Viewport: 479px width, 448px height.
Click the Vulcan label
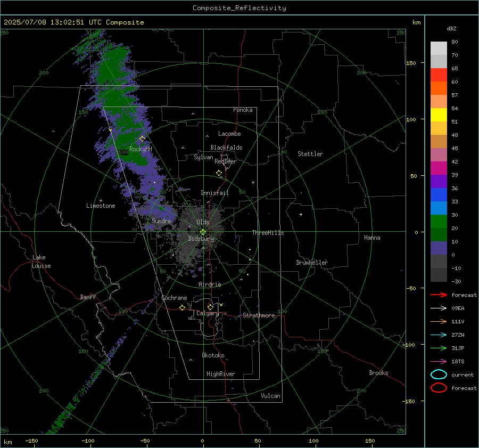click(x=271, y=396)
